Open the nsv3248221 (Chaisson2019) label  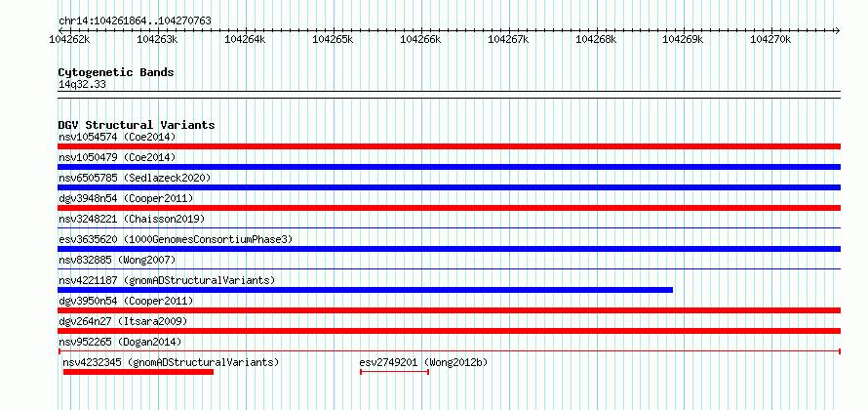tap(132, 219)
